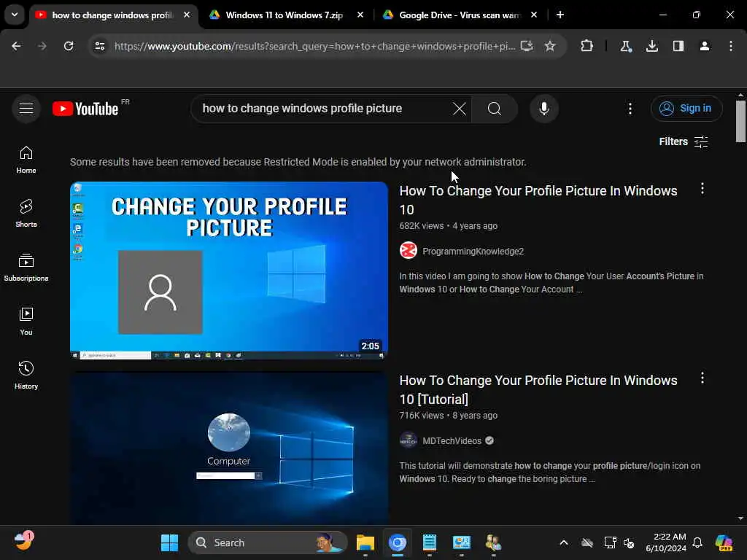Switch to the Windows 11 to Windows 7.zip tab

coord(284,15)
